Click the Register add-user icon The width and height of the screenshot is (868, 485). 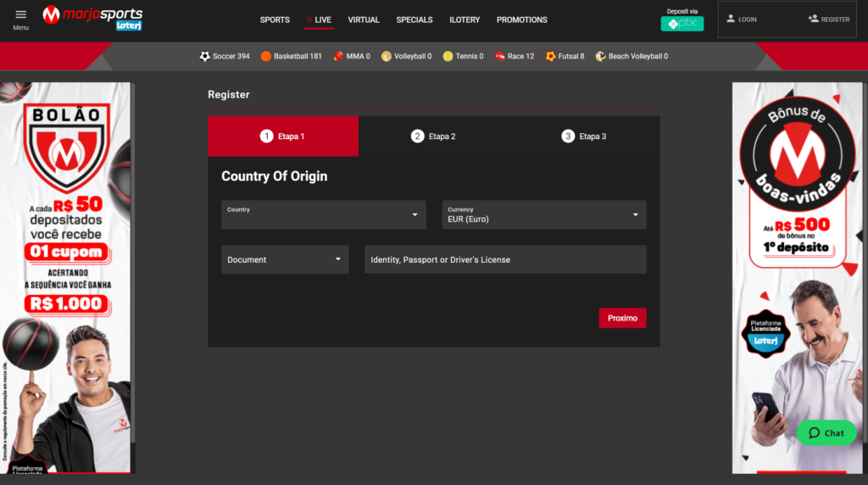point(813,19)
